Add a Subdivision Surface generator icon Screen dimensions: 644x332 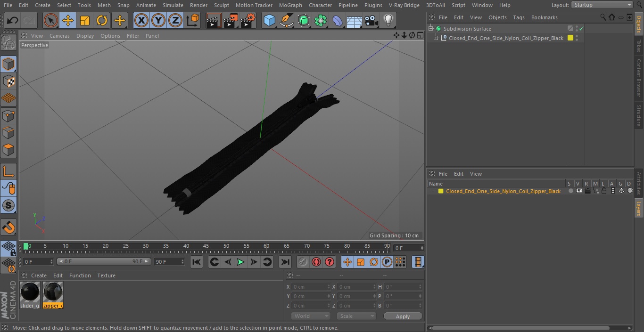(x=304, y=20)
